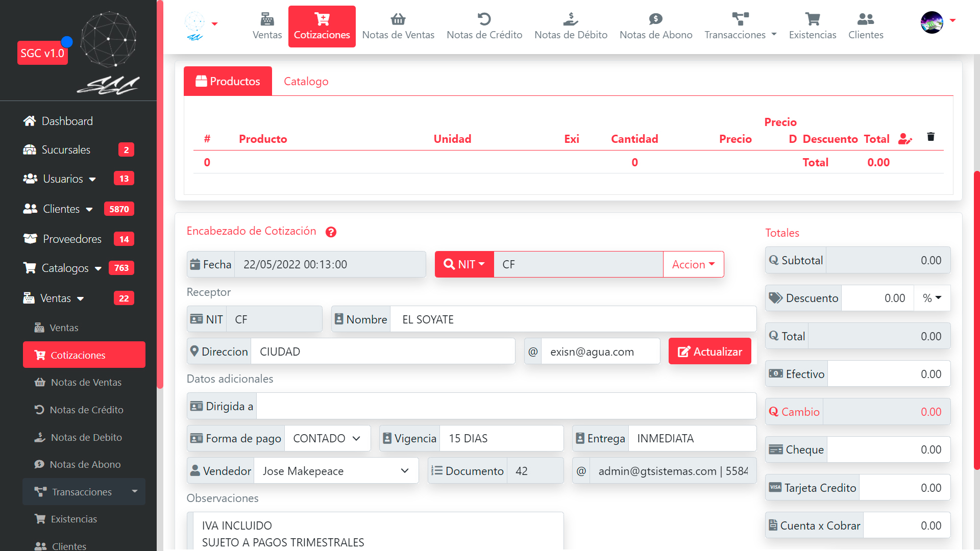Open Notas de Débito from the top toolbar
980x551 pixels.
click(x=571, y=27)
